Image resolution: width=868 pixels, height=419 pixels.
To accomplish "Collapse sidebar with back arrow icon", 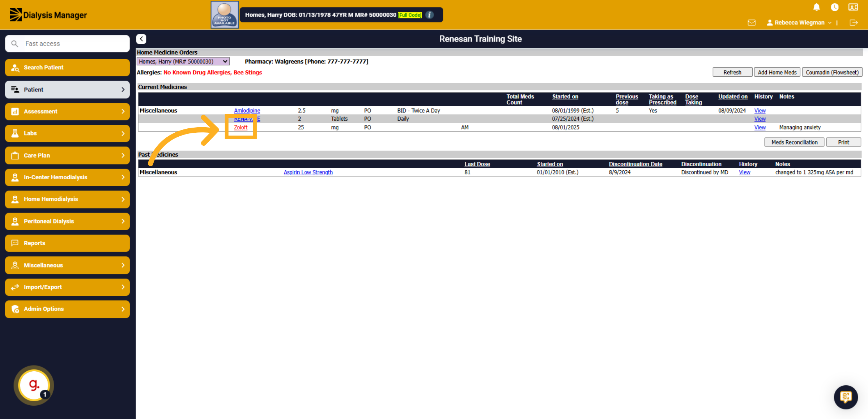I will click(x=141, y=39).
